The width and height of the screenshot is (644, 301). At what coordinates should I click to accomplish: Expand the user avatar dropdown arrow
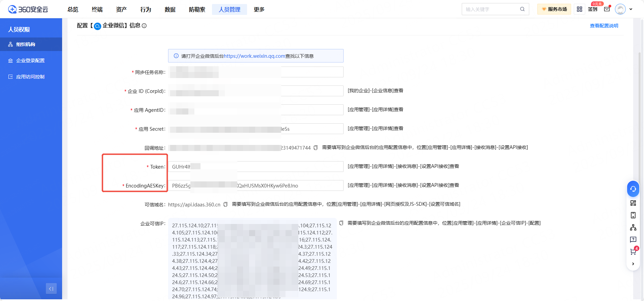point(631,9)
